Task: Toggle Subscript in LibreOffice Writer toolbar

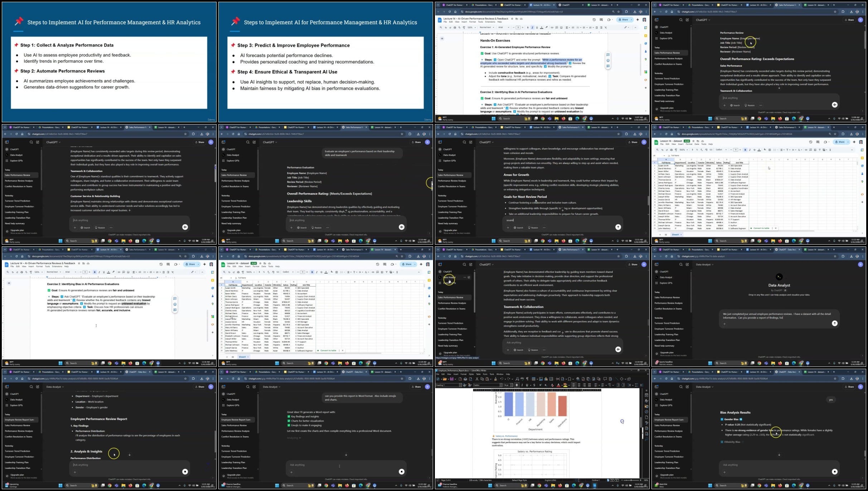Action: pyautogui.click(x=545, y=385)
